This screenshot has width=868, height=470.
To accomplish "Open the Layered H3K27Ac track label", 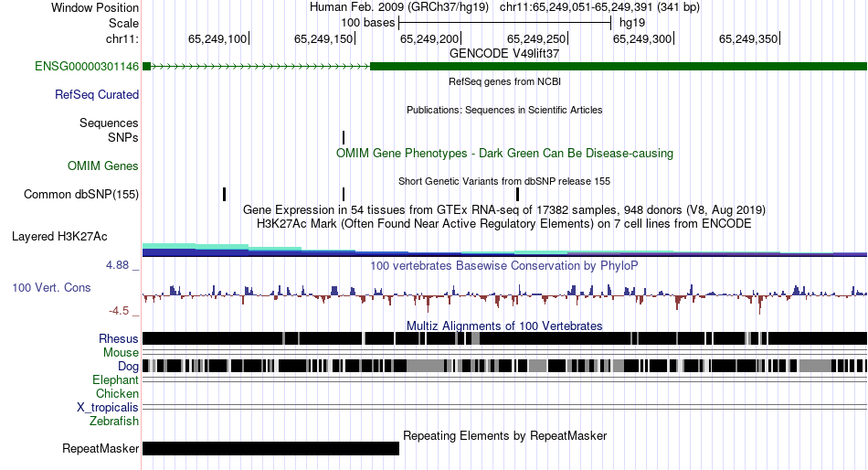I will pyautogui.click(x=59, y=237).
